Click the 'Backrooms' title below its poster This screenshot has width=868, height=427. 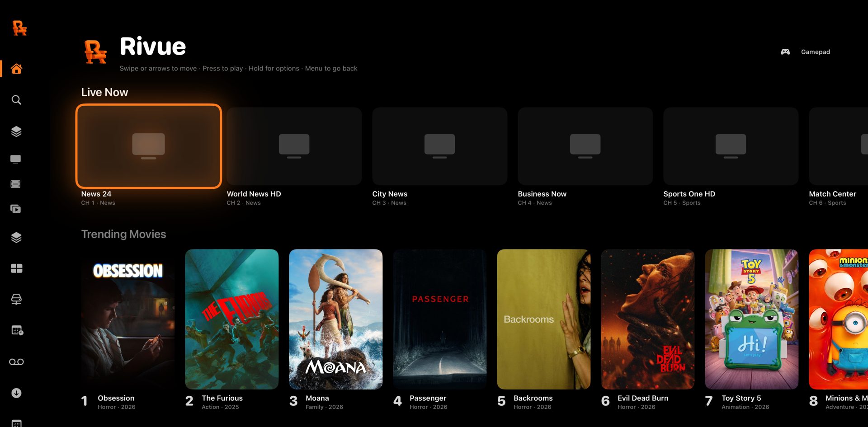pos(533,398)
